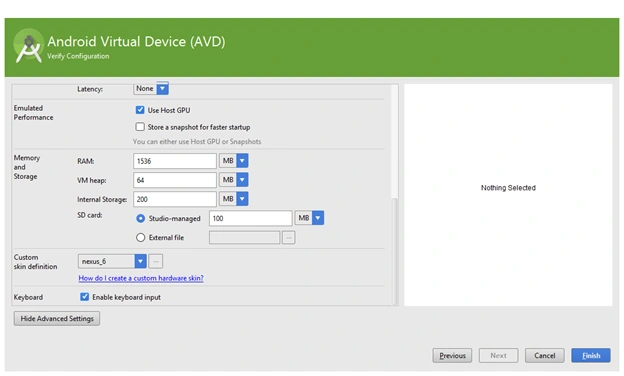Viewport: 624px width, 376px height.
Task: Click the Cancel button
Action: [544, 355]
